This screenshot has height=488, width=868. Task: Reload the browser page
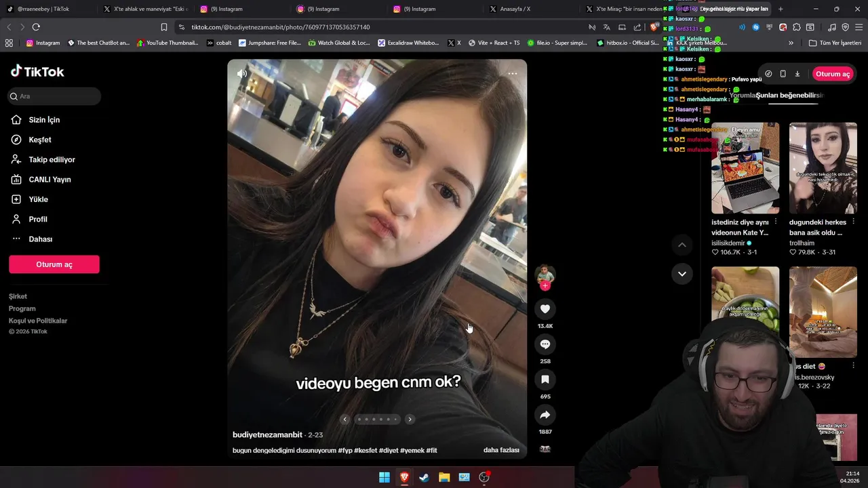(x=36, y=27)
